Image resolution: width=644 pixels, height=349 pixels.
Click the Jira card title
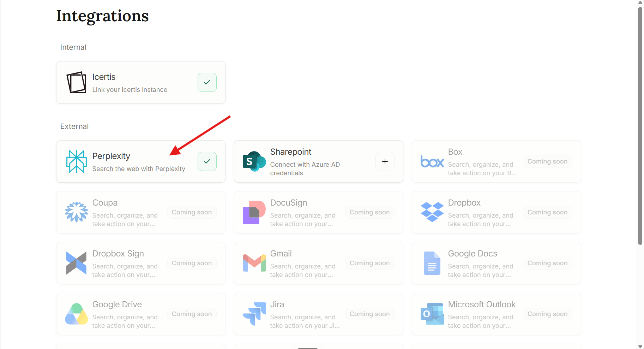pos(277,304)
